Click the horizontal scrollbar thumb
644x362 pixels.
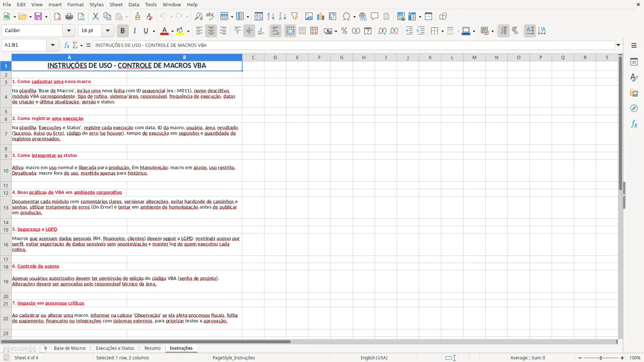[x=146, y=342]
